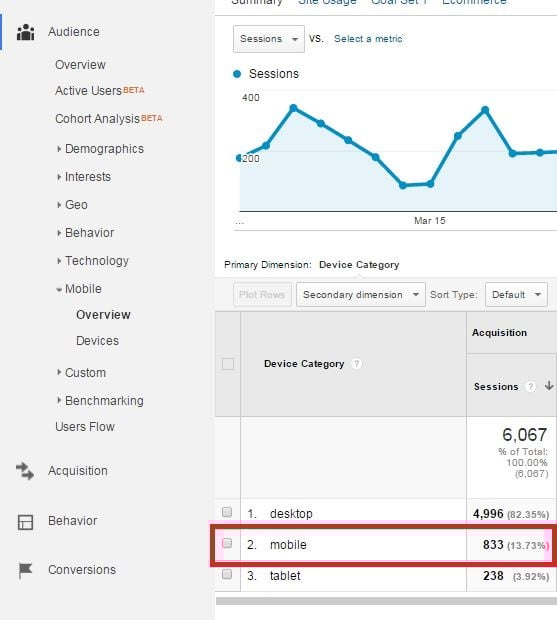Click the Select a metric link
This screenshot has width=557, height=620.
(x=368, y=39)
